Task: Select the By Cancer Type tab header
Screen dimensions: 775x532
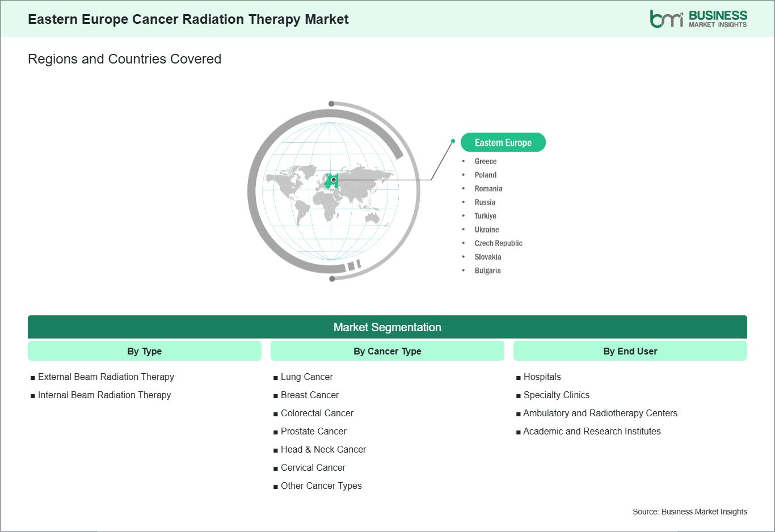Action: coord(387,351)
